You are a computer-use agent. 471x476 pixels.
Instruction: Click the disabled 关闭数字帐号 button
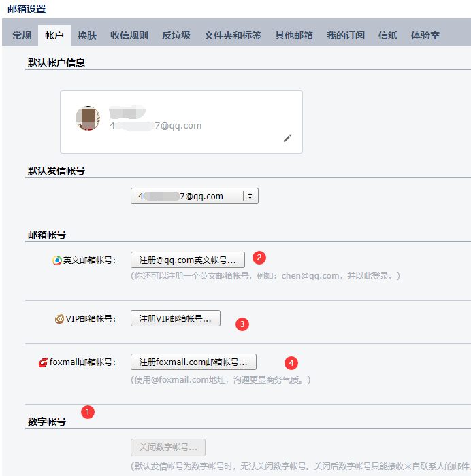tap(168, 447)
